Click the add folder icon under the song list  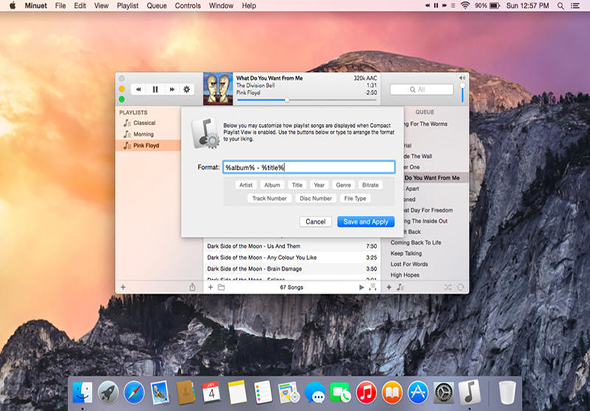(221, 287)
